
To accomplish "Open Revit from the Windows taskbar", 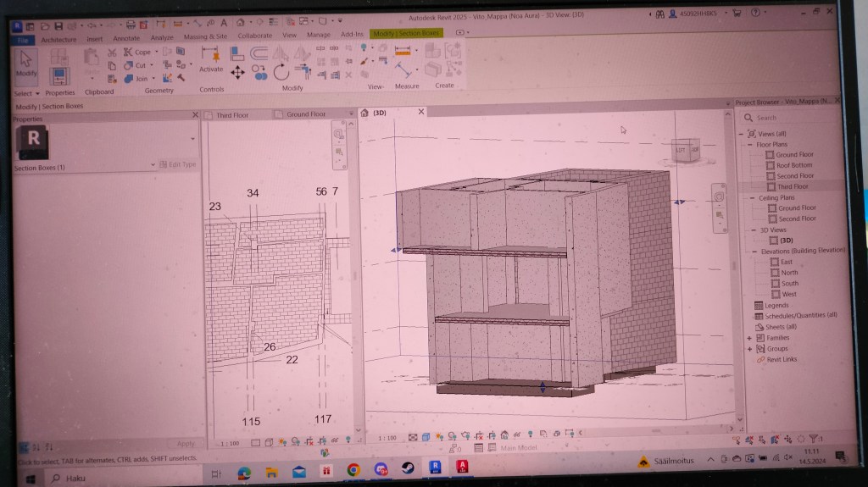I will click(435, 468).
